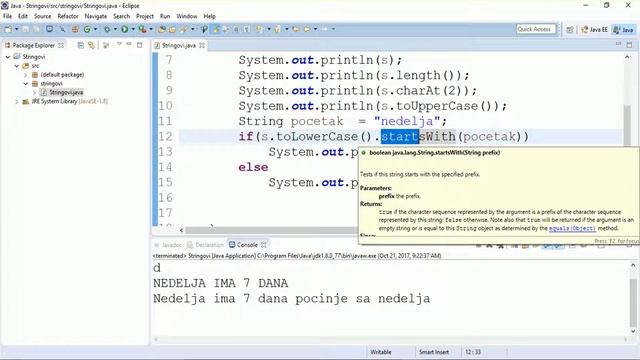Click the 12 : 33 cursor position
The width and height of the screenshot is (640, 360).
(x=473, y=352)
